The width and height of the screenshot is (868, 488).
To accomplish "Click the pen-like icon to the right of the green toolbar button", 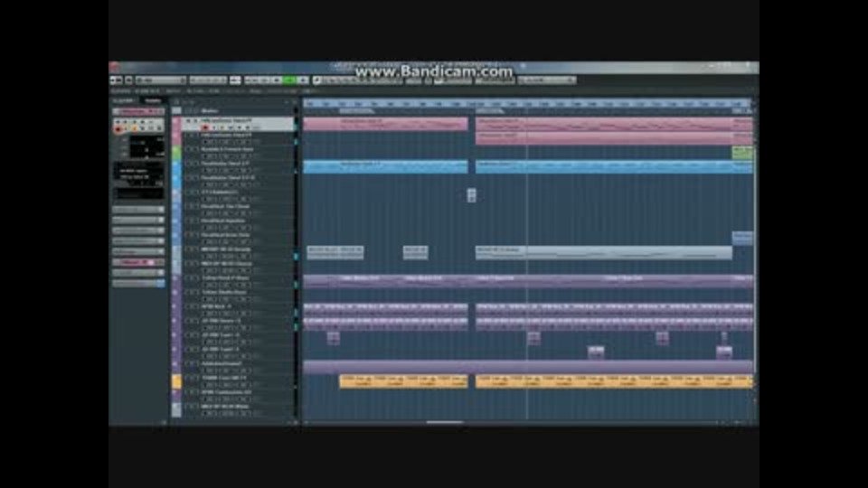I will (317, 80).
